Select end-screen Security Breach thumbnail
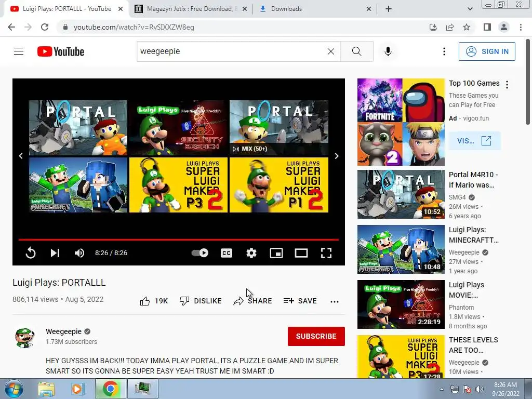 point(179,128)
